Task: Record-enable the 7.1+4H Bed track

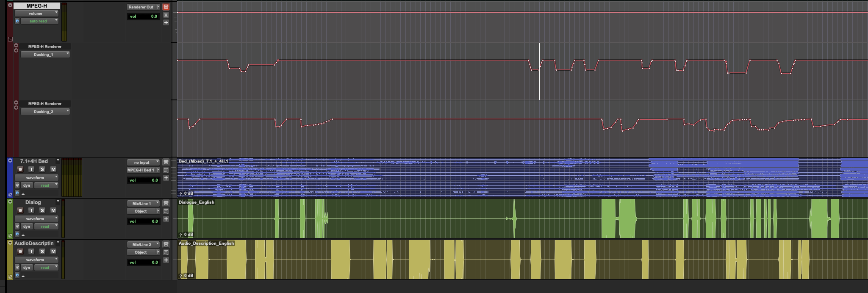Action: [20, 169]
